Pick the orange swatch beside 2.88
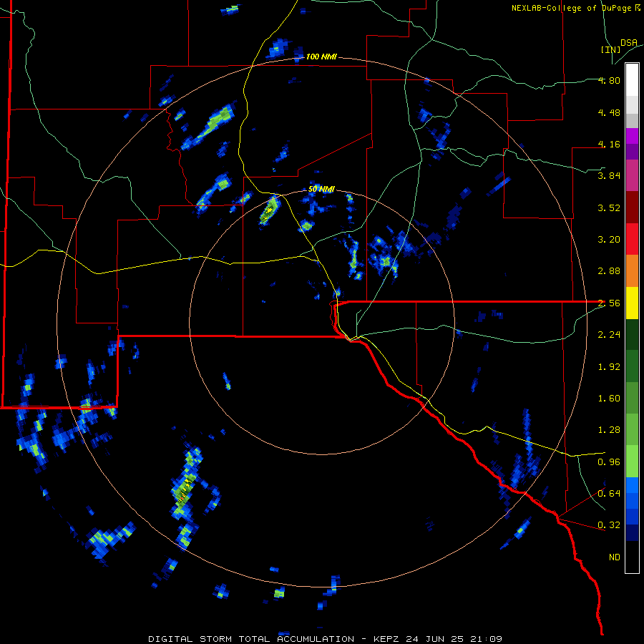The image size is (644, 644). pos(632,271)
